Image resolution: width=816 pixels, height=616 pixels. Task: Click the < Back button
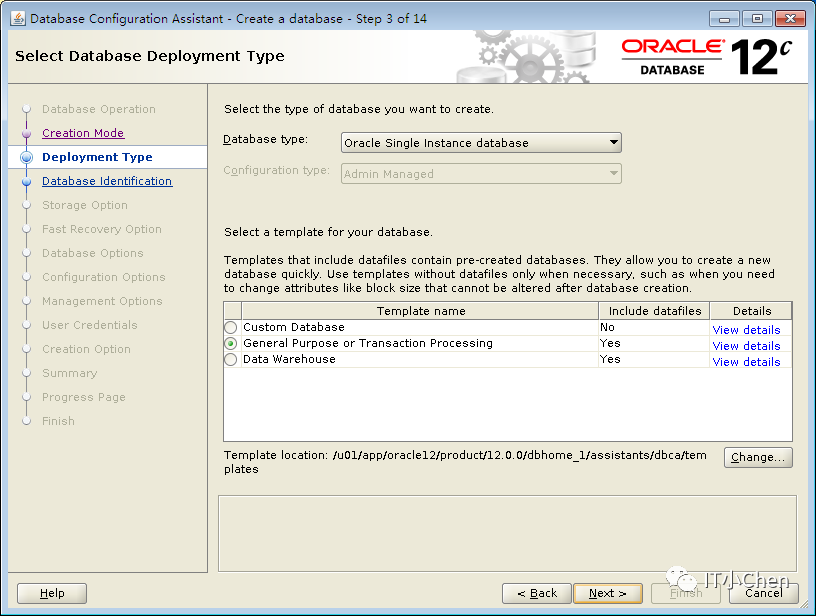tap(537, 593)
